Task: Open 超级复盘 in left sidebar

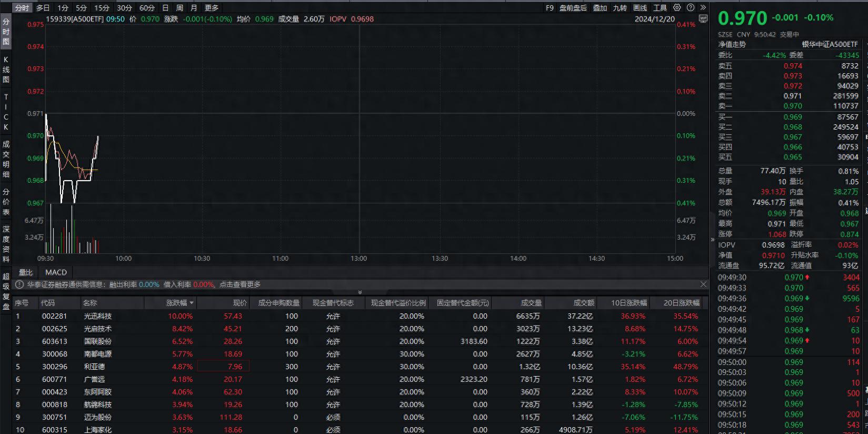Action: pyautogui.click(x=6, y=291)
